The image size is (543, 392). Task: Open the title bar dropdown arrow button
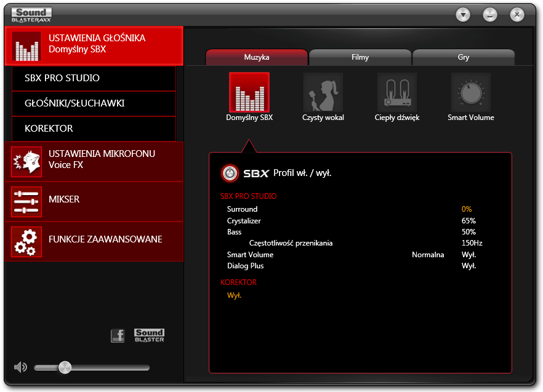click(463, 15)
